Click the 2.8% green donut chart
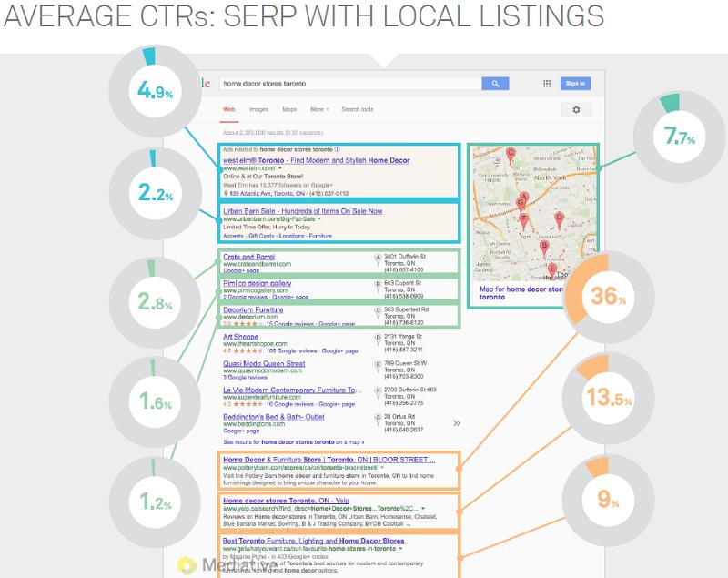 155,303
